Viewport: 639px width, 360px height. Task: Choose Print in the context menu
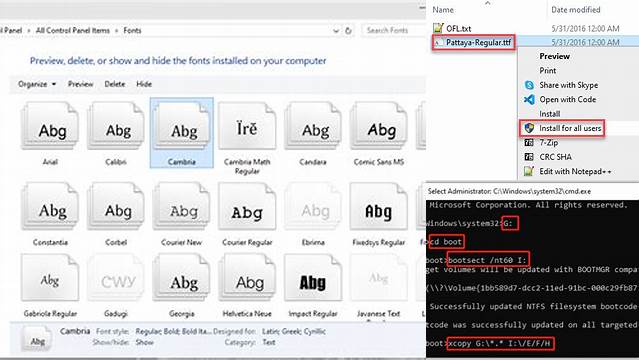[547, 71]
